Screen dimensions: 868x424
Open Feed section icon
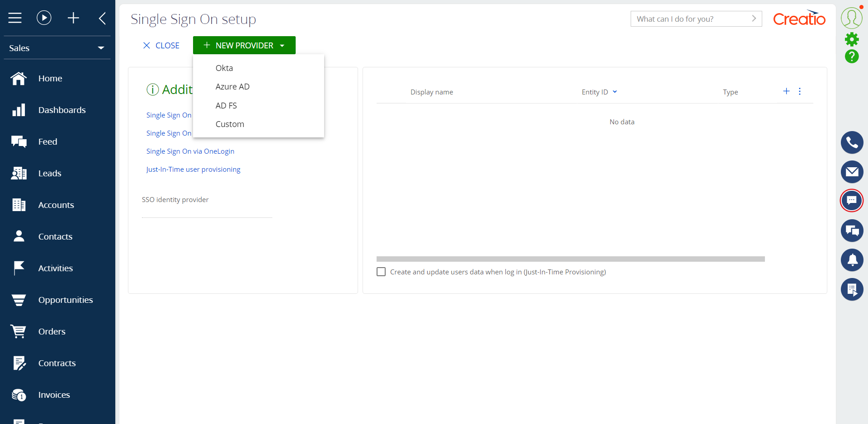[x=19, y=141]
